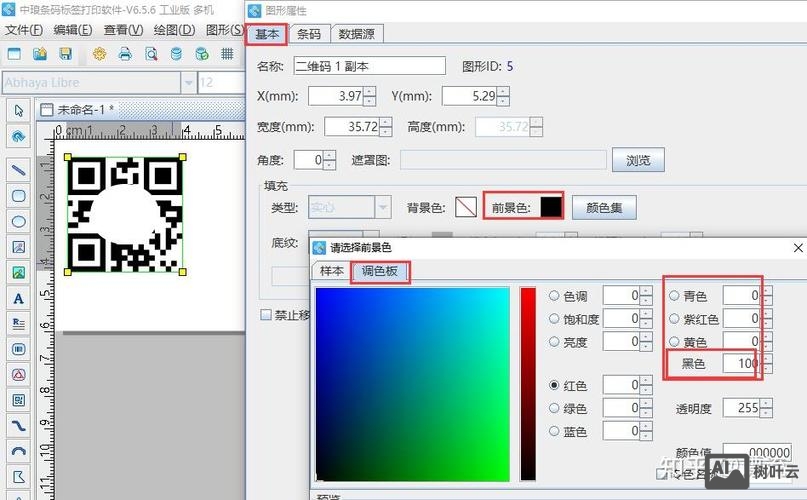Select the ellipse drawing tool

[x=19, y=221]
